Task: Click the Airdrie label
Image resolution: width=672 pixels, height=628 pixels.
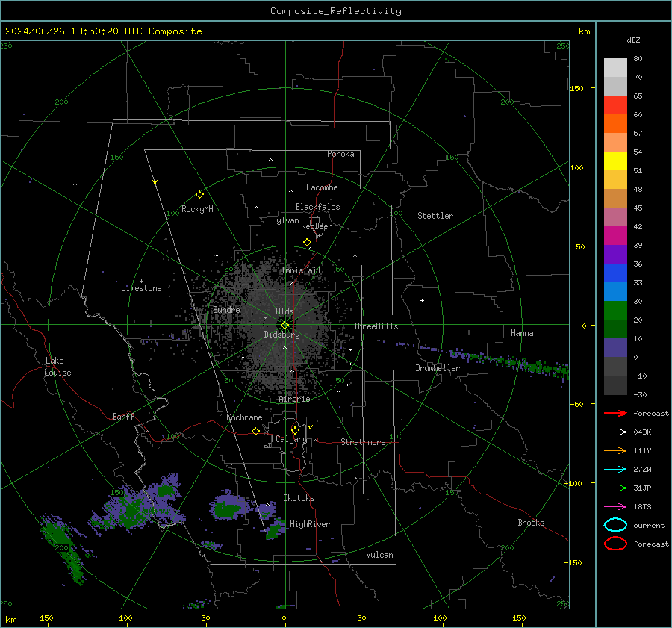Action: [294, 399]
